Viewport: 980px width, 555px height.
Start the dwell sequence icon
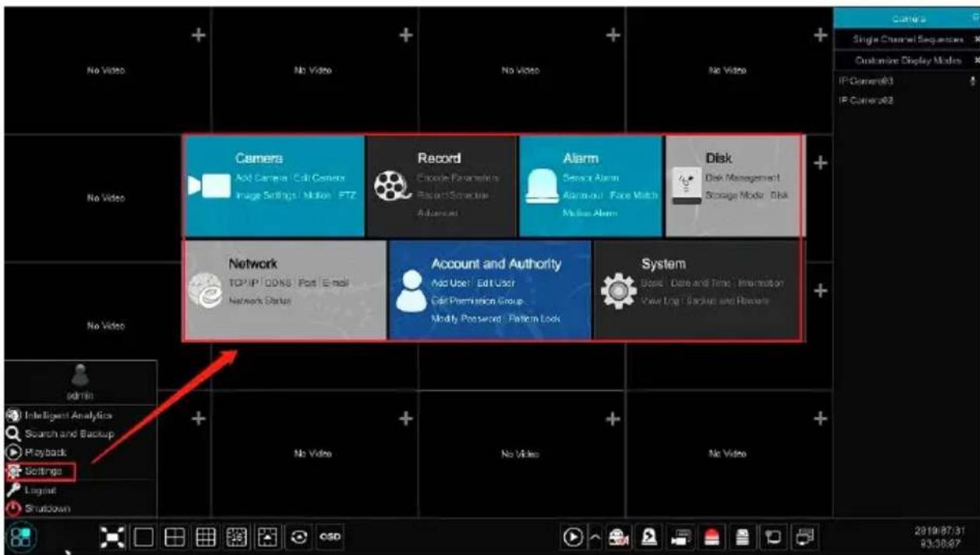[301, 536]
